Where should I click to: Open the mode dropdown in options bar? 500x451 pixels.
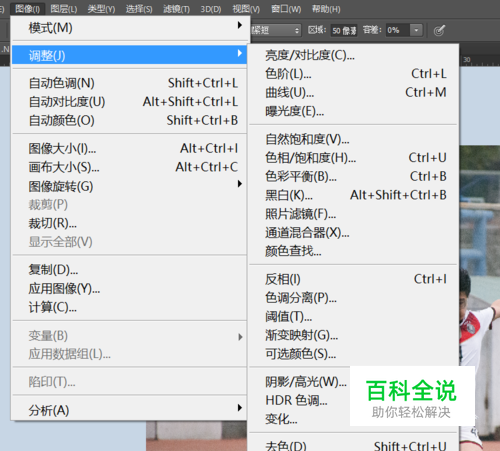click(276, 30)
